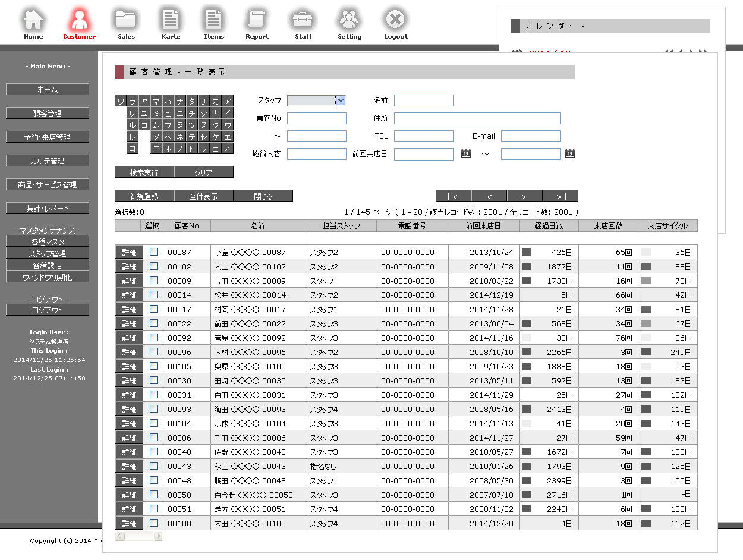The width and height of the screenshot is (743, 560).
Task: Select 商品・サービス管理 in Main Menu
Action: (48, 184)
